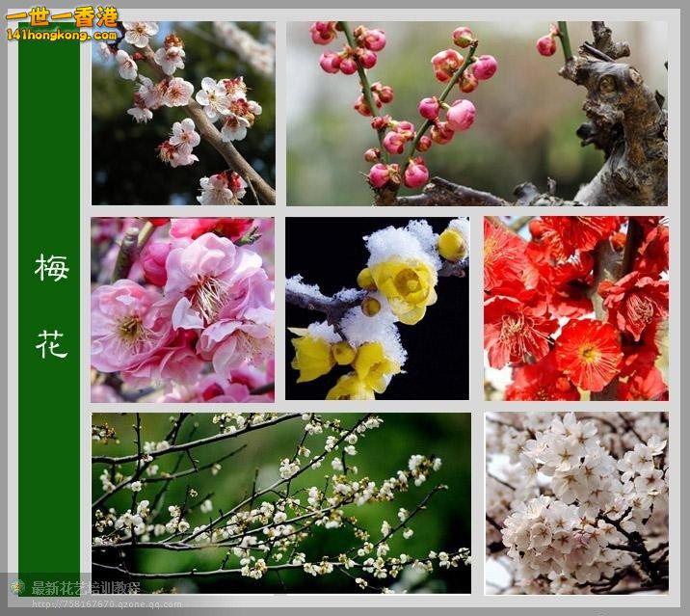This screenshot has width=690, height=616.
Task: View the pale pink blossom cluster photo
Action: [x=575, y=502]
